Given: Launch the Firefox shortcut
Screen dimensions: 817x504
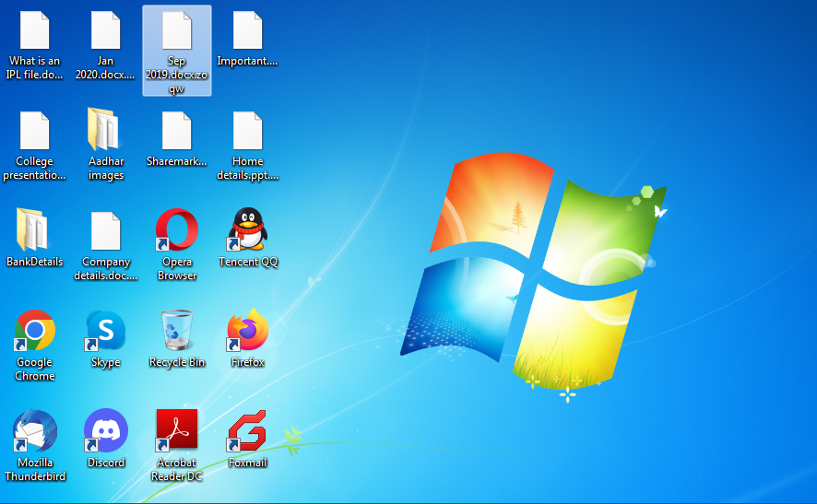Looking at the screenshot, I should point(247,330).
